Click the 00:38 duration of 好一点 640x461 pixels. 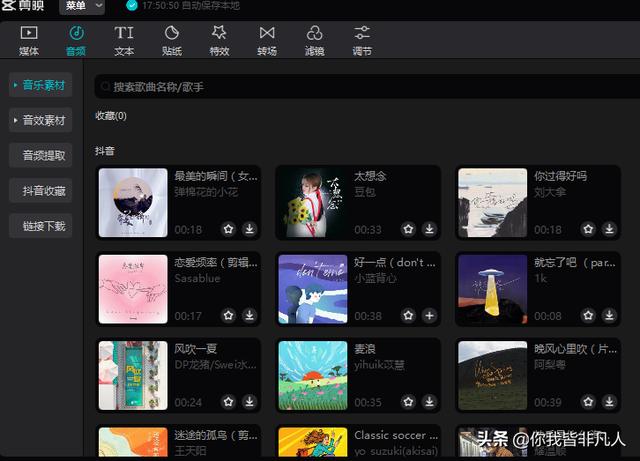(x=368, y=316)
